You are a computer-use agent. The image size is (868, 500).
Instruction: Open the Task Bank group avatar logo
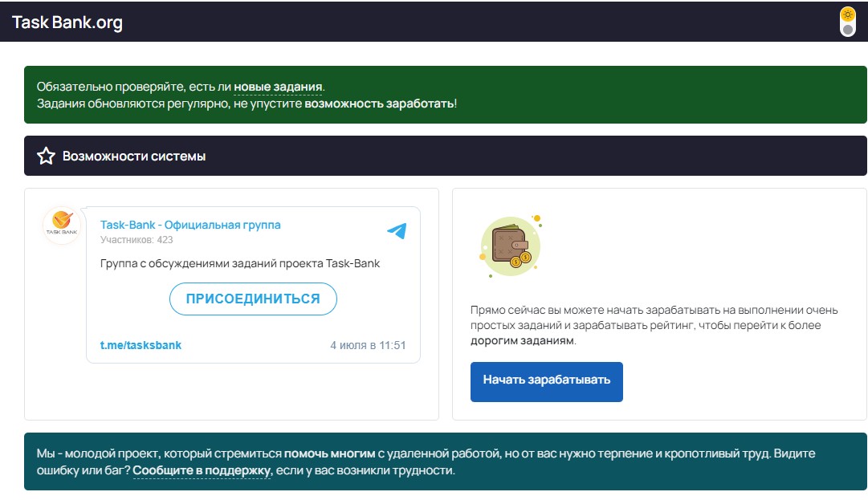(62, 225)
